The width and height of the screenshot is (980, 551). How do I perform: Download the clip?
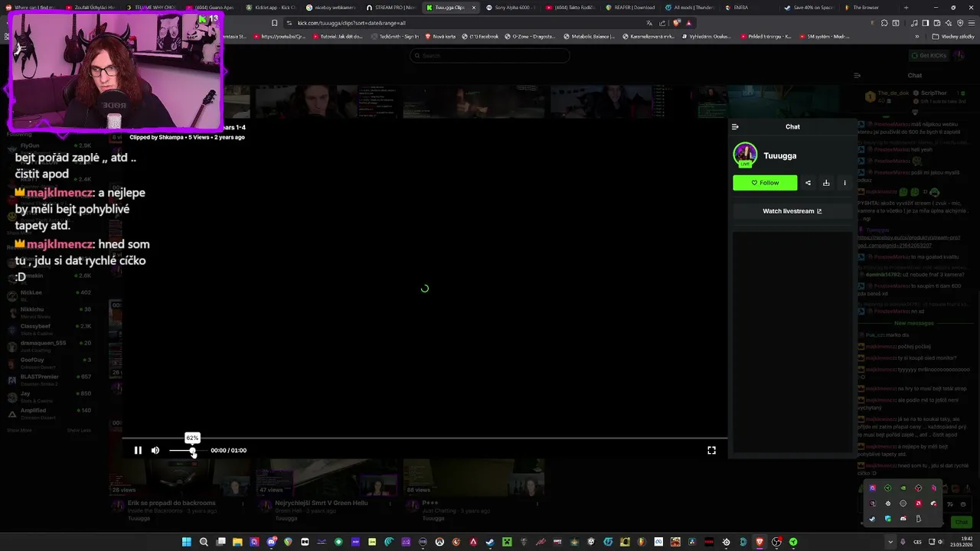826,183
